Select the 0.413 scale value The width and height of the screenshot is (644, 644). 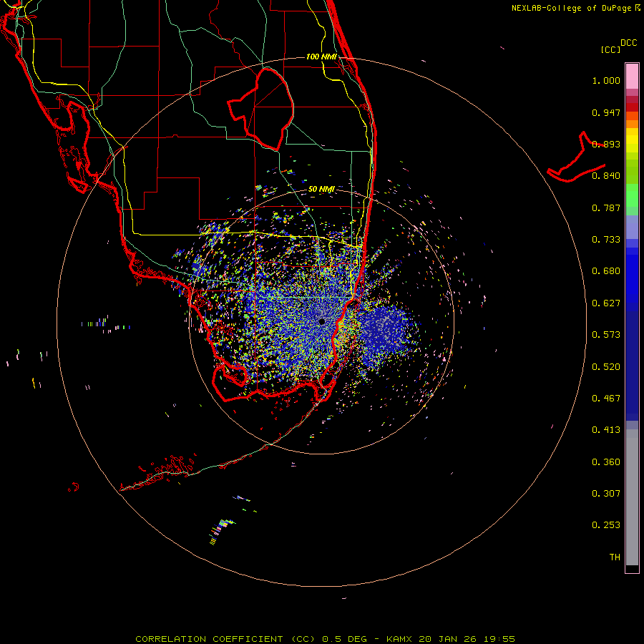click(x=606, y=430)
